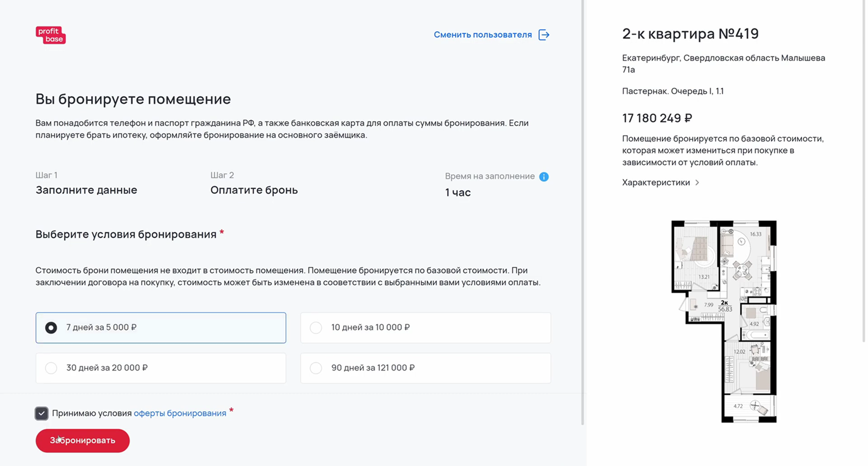Choose the 90 дней за 121 000 ₽ option

click(425, 368)
